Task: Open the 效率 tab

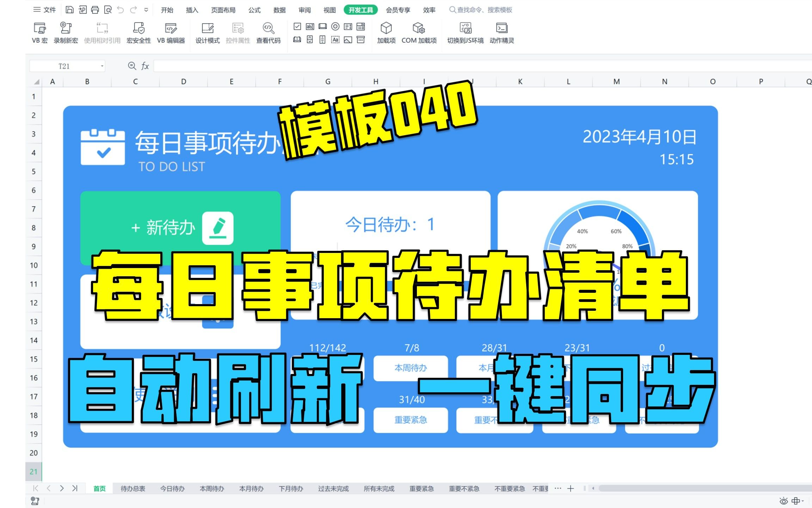Action: click(x=429, y=10)
